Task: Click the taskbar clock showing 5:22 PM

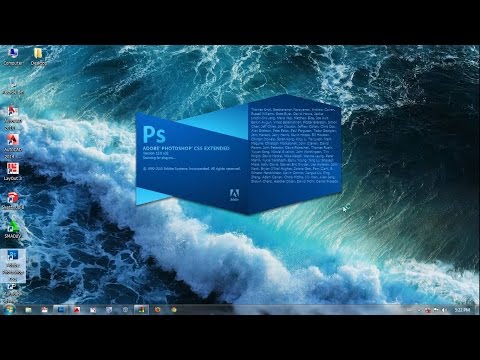Action: click(x=462, y=310)
